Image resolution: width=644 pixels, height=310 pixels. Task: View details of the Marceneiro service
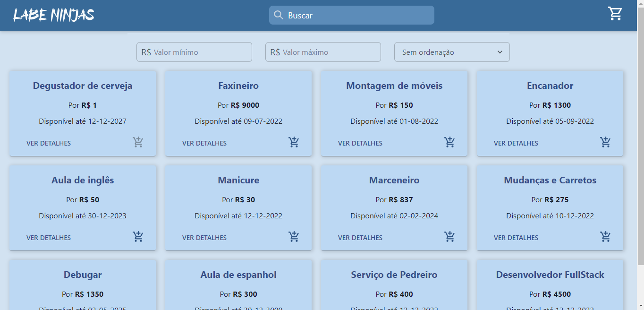(x=360, y=237)
